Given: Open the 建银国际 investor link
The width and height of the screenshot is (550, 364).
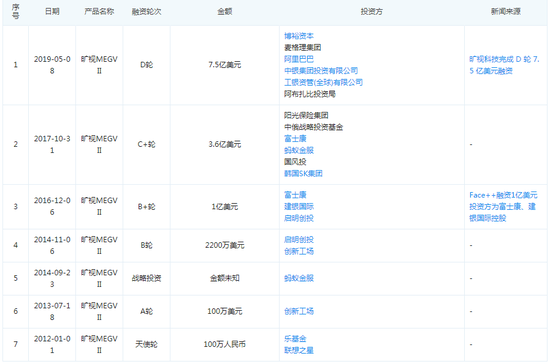Looking at the screenshot, I should [x=299, y=206].
